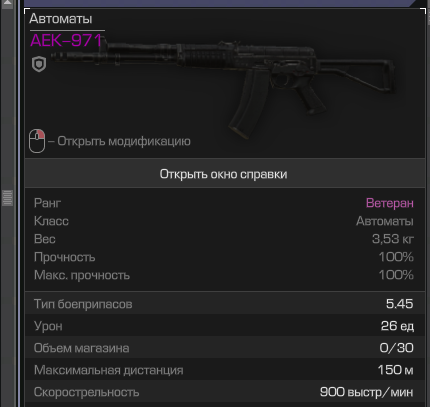This screenshot has width=430, height=407.
Task: Click the AEK-971 weapon title
Action: (66, 41)
